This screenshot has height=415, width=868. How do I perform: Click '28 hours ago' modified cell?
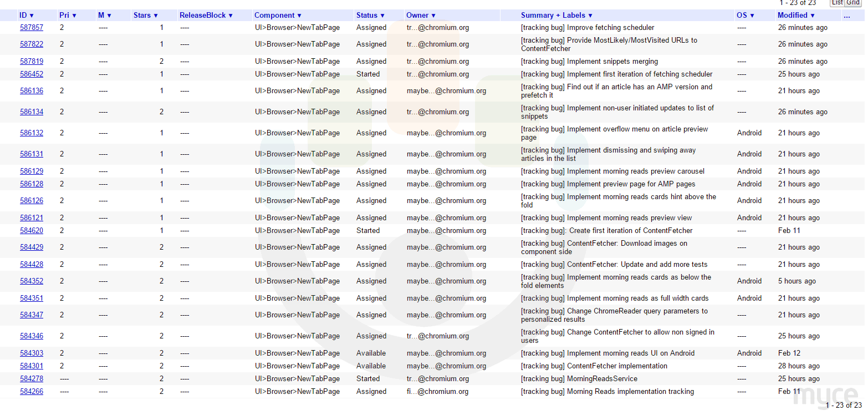[x=799, y=366]
